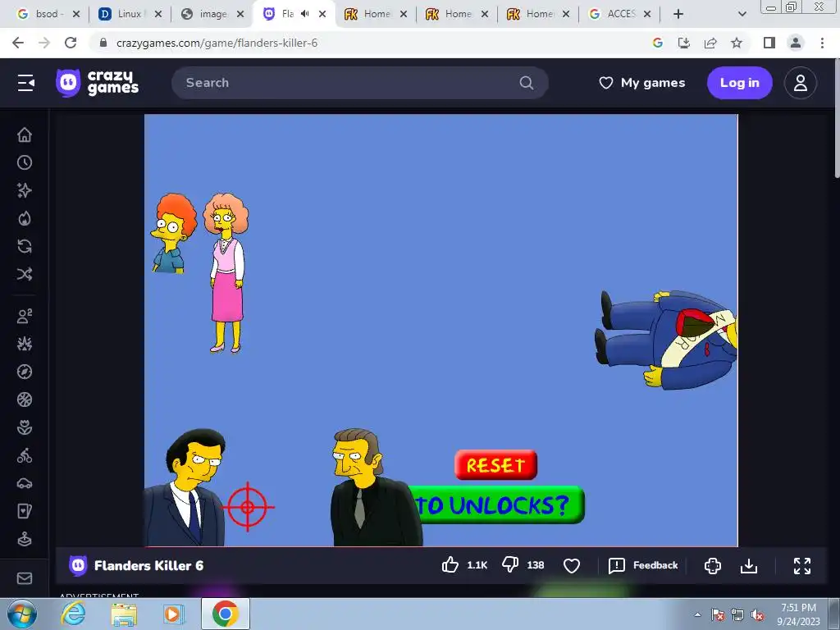Click the Log in button
Screen dimensions: 840x630
(739, 83)
